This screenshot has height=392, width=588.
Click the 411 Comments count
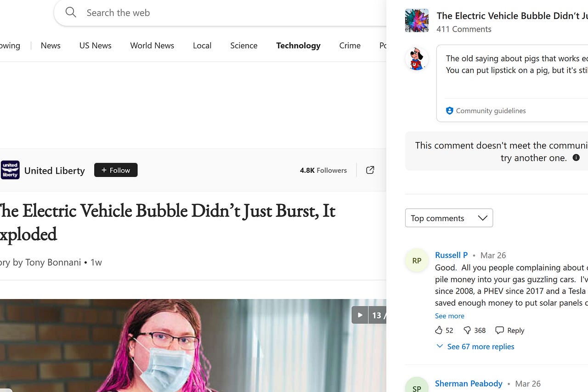(x=464, y=29)
